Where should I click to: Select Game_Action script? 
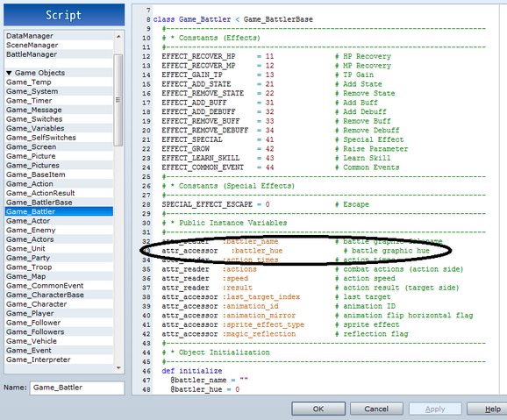pos(59,184)
